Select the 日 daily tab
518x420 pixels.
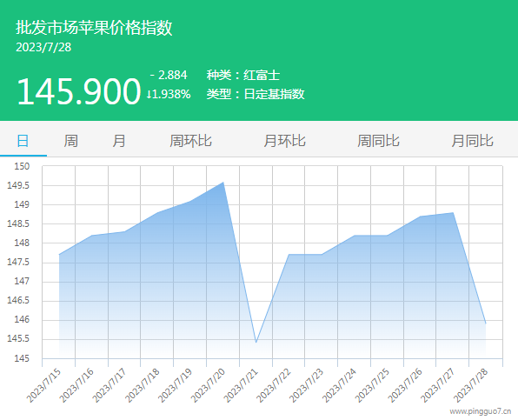[x=23, y=141]
